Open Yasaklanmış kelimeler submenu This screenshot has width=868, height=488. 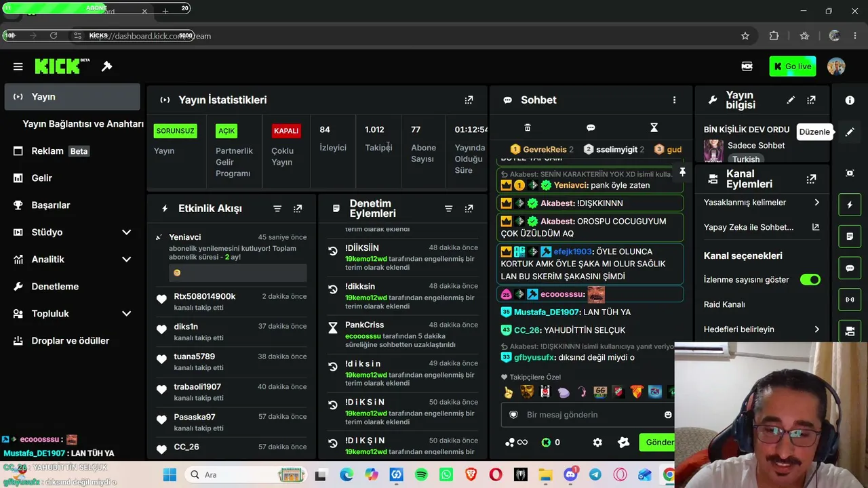coord(762,203)
